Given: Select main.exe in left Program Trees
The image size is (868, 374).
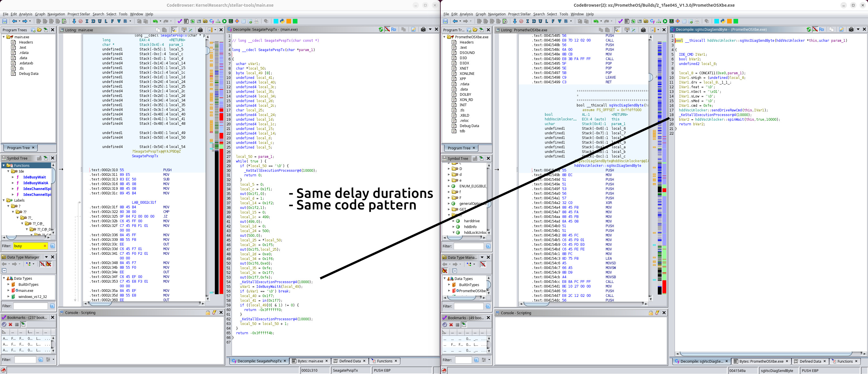Looking at the screenshot, I should 21,37.
